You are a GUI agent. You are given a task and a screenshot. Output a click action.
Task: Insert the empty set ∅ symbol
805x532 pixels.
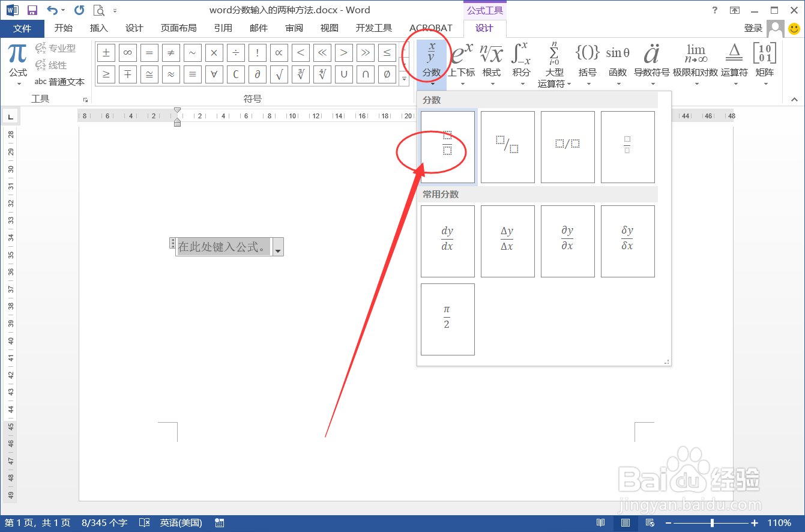[x=387, y=74]
